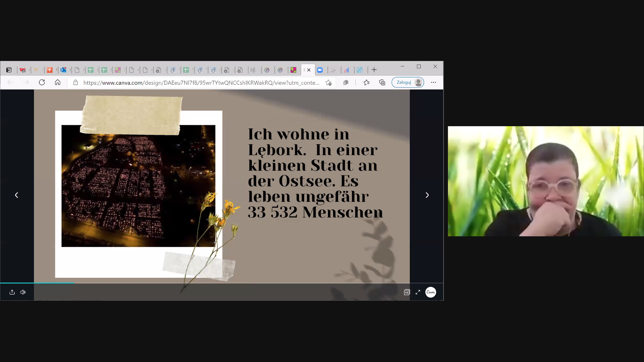Image resolution: width=644 pixels, height=362 pixels.
Task: Open a new tab with the plus button
Action: [x=374, y=70]
